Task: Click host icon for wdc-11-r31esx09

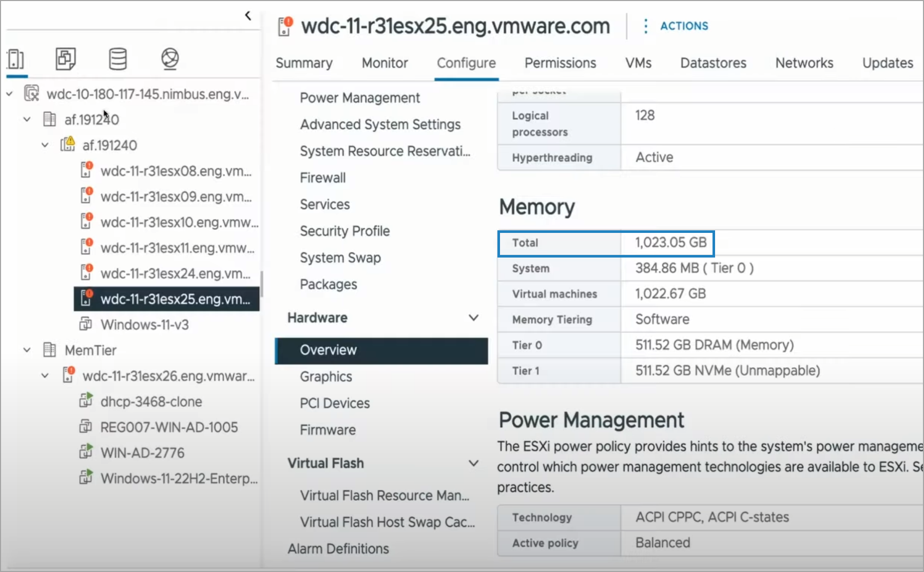Action: click(87, 195)
